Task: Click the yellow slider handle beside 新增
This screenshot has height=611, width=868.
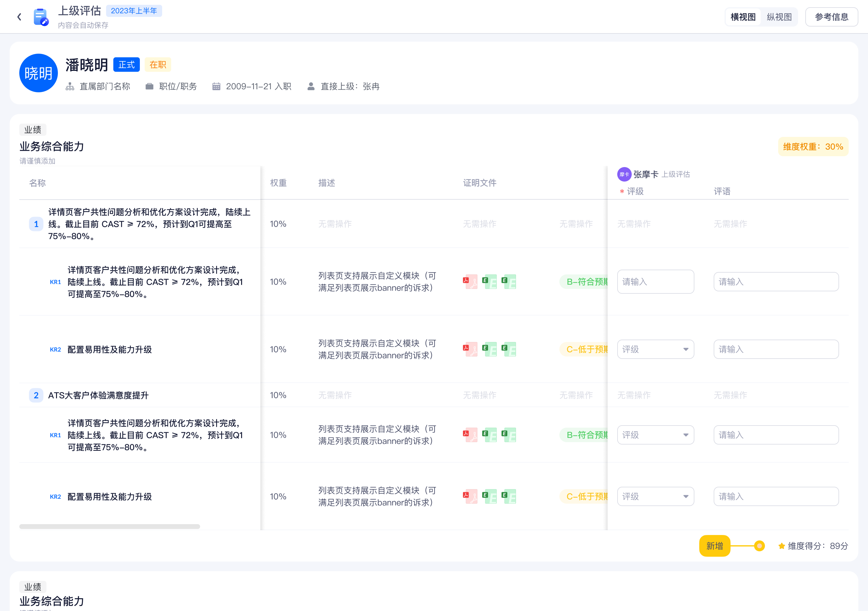Action: [759, 546]
